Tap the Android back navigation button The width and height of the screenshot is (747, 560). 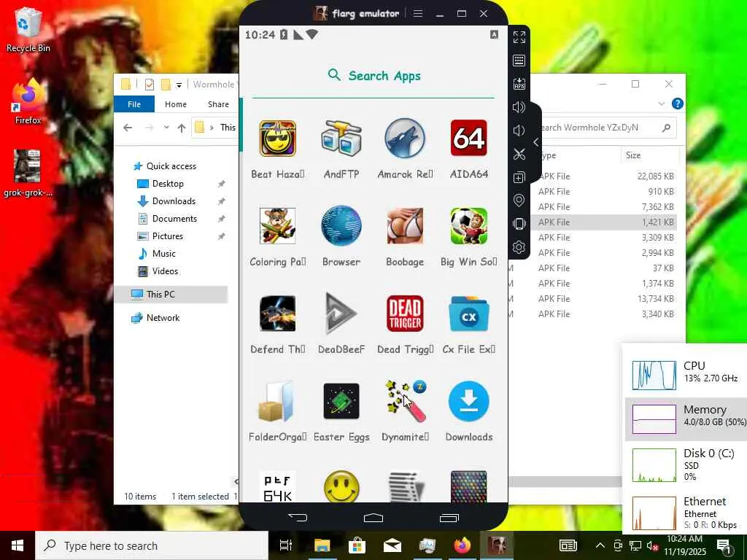point(298,517)
